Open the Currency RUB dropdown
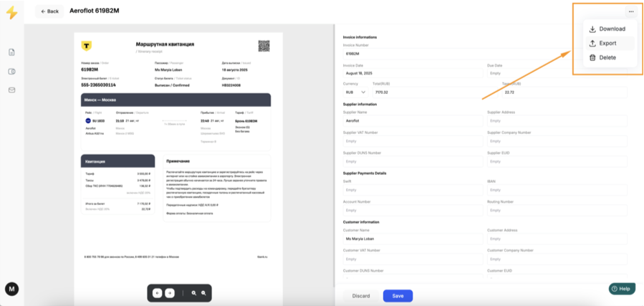Screen dimensions: 644x306 pyautogui.click(x=355, y=92)
